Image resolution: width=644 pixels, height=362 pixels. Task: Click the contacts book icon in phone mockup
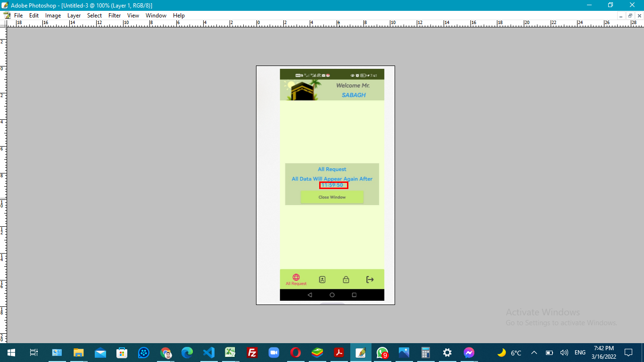click(322, 280)
